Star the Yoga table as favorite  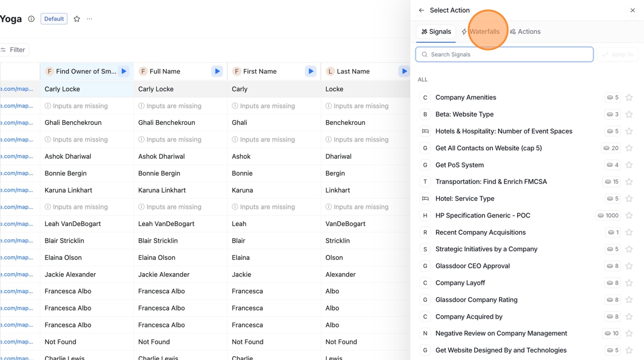tap(77, 19)
